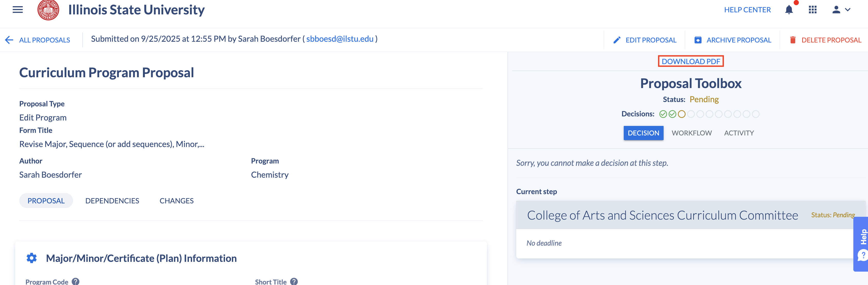868x285 pixels.
Task: Open the notifications bell
Action: click(x=789, y=10)
